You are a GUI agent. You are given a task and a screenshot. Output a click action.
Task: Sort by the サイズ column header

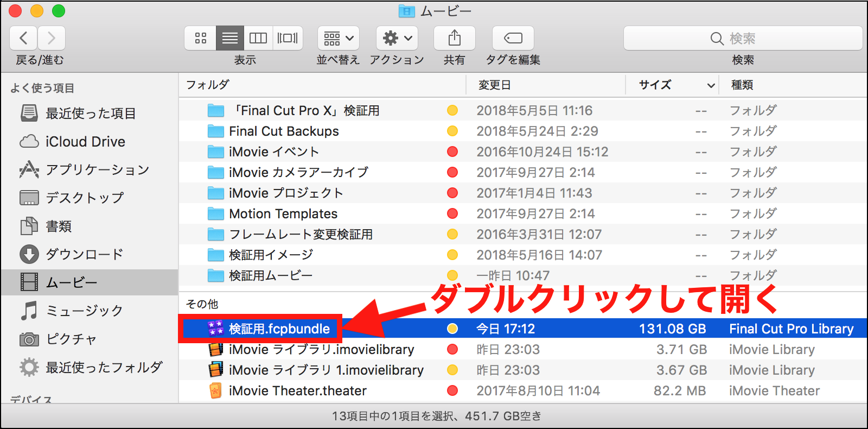(672, 85)
